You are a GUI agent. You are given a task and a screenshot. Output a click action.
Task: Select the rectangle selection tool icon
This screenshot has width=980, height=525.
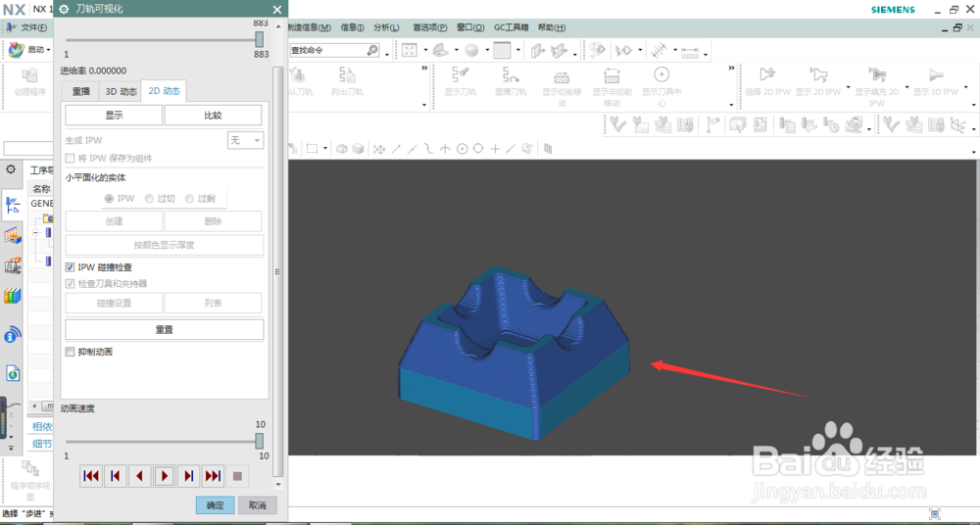point(312,149)
